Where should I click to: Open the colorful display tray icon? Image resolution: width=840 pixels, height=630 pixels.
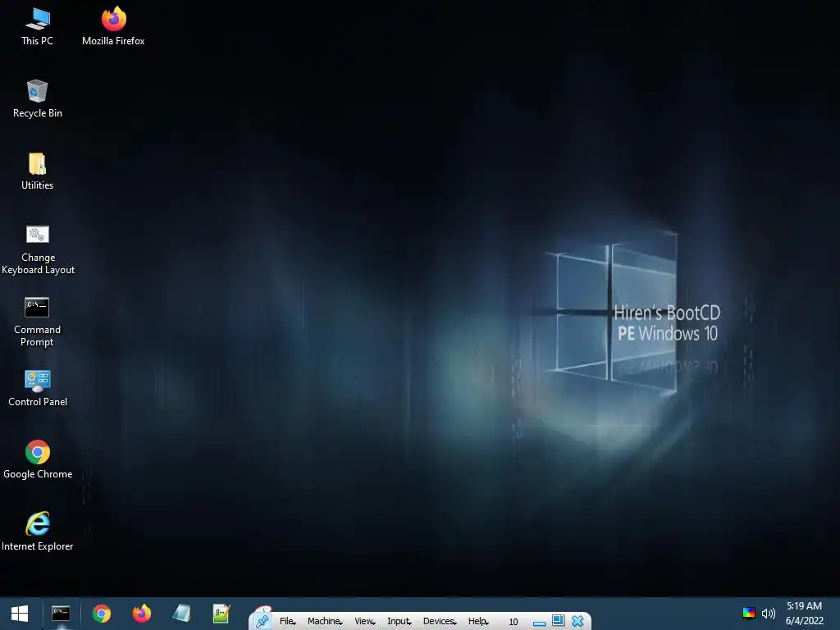point(749,614)
